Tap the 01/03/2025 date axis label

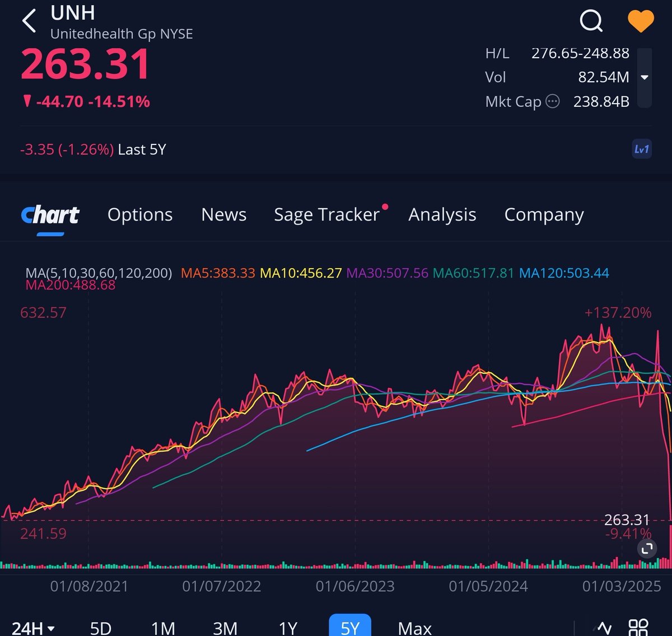pos(622,586)
